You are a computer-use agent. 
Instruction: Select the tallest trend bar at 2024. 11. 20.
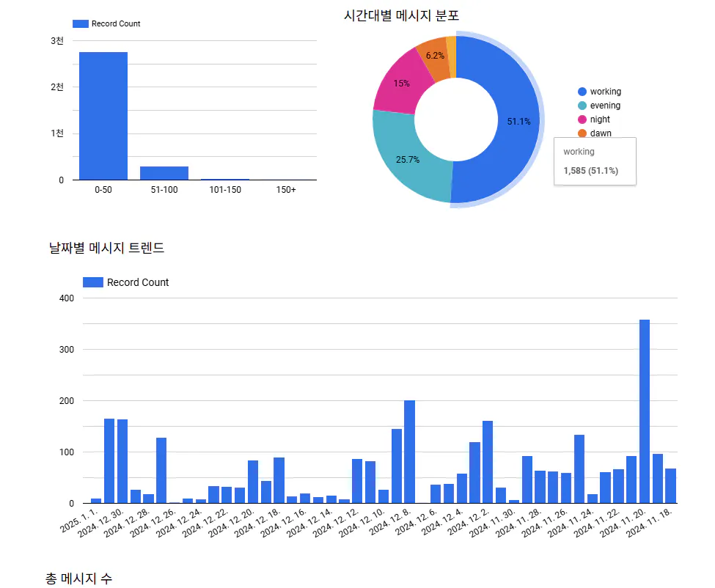[x=645, y=411]
